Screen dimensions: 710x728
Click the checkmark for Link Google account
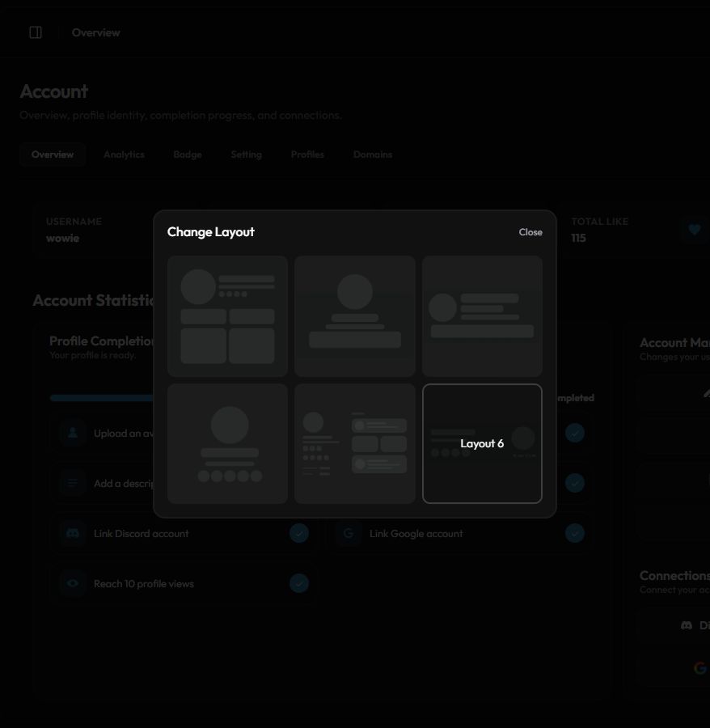point(575,533)
